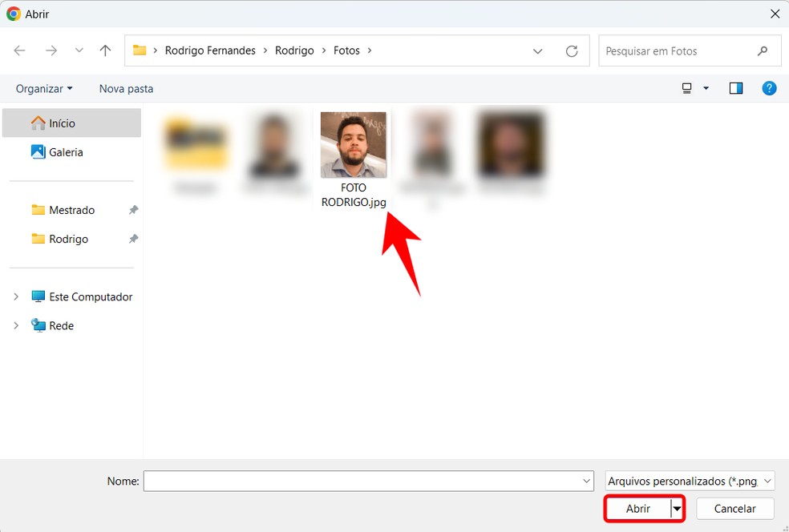Refresh the Fotos folder view
Screen dimensions: 789x532
572,50
